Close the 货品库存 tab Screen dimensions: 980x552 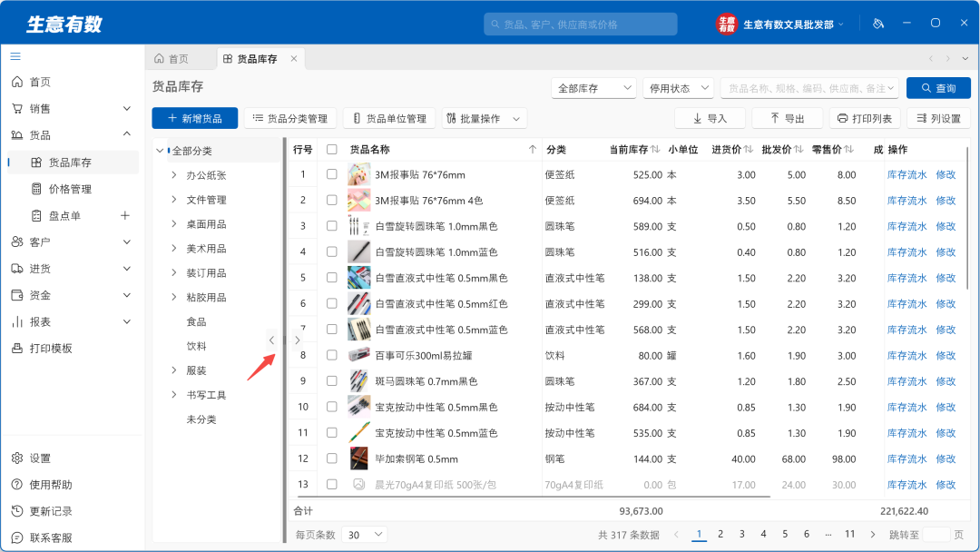coord(294,58)
